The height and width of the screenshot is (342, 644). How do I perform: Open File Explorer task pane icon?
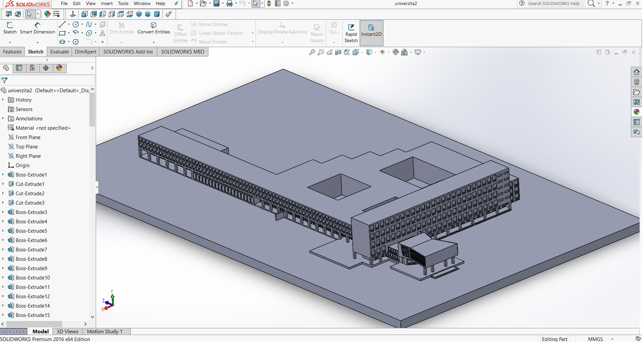pos(637,92)
